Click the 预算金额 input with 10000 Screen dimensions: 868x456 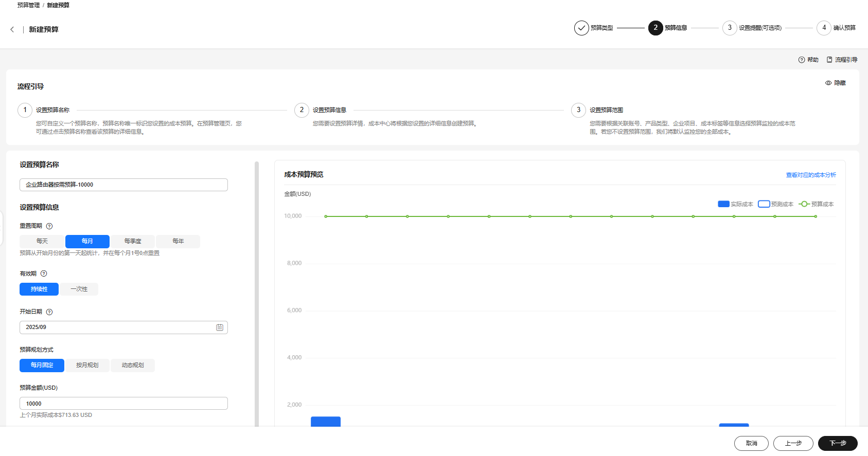pos(123,404)
